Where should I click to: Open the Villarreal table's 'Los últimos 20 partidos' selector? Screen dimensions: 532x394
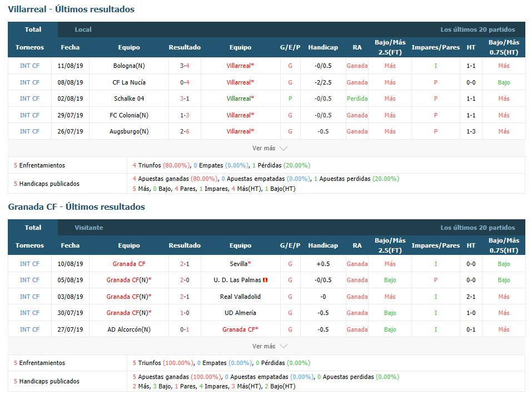pyautogui.click(x=478, y=29)
